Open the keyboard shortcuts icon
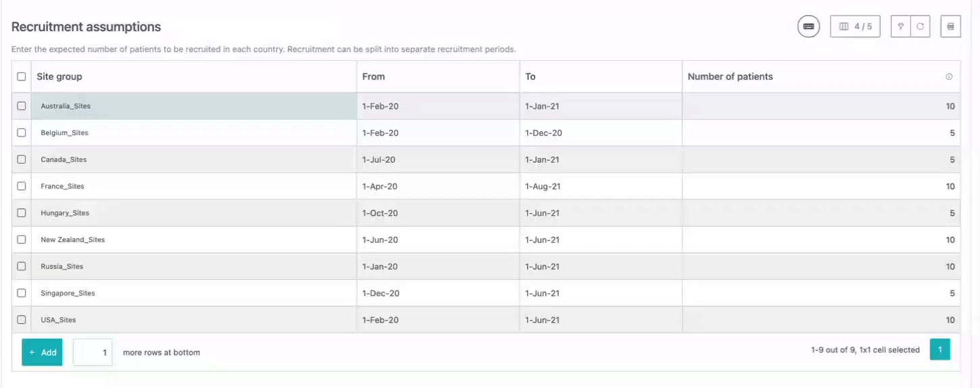This screenshot has width=980, height=388. [808, 26]
